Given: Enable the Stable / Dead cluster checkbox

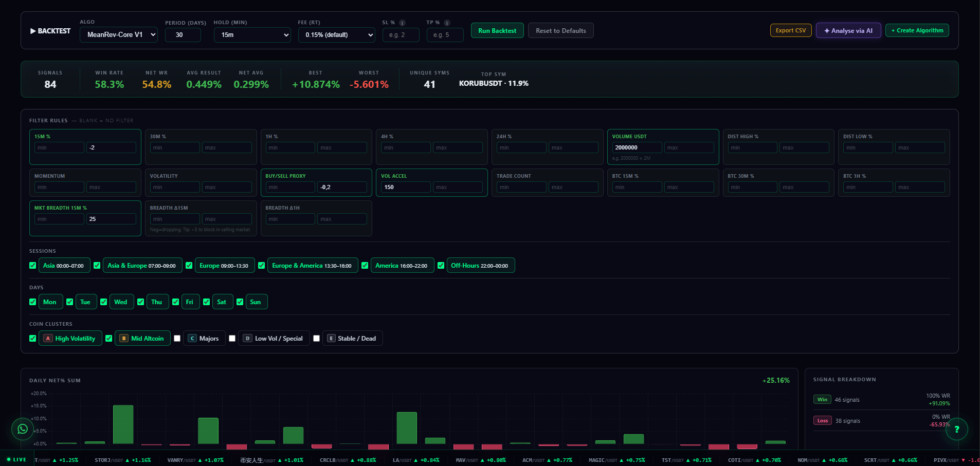Looking at the screenshot, I should tap(317, 339).
